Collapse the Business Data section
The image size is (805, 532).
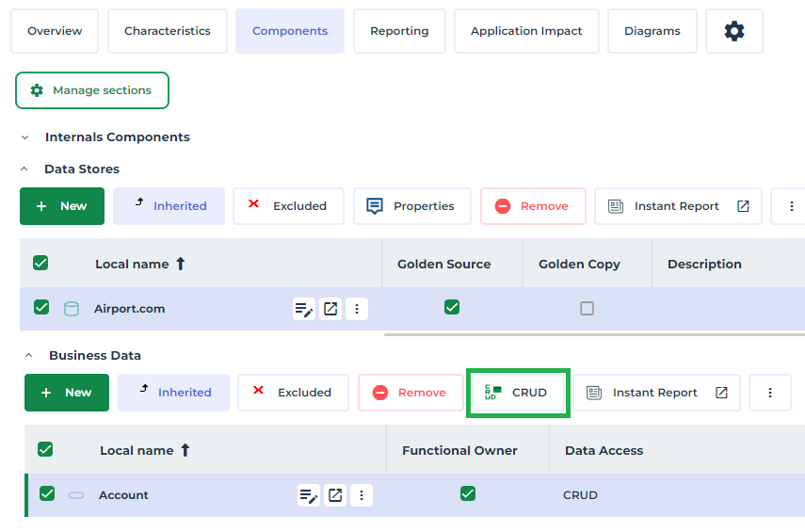tap(28, 356)
